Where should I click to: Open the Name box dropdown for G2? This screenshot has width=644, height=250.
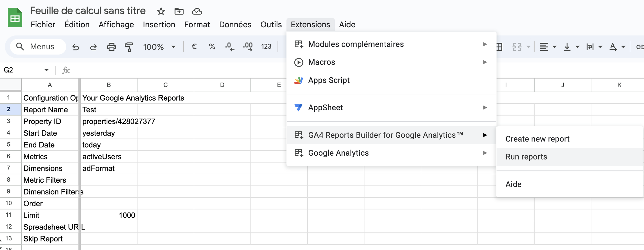coord(46,70)
